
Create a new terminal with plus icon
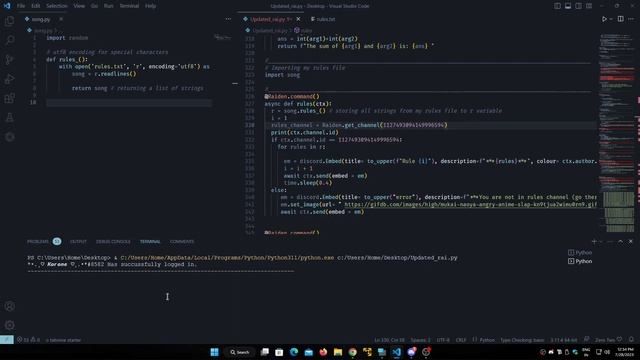pos(594,242)
